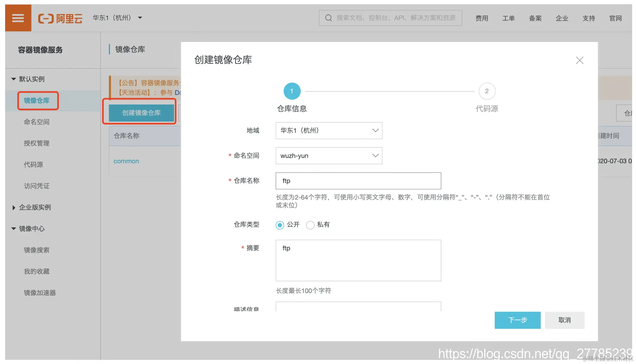Open 镜像加速器 in the sidebar
This screenshot has height=364, width=636.
[x=40, y=293]
